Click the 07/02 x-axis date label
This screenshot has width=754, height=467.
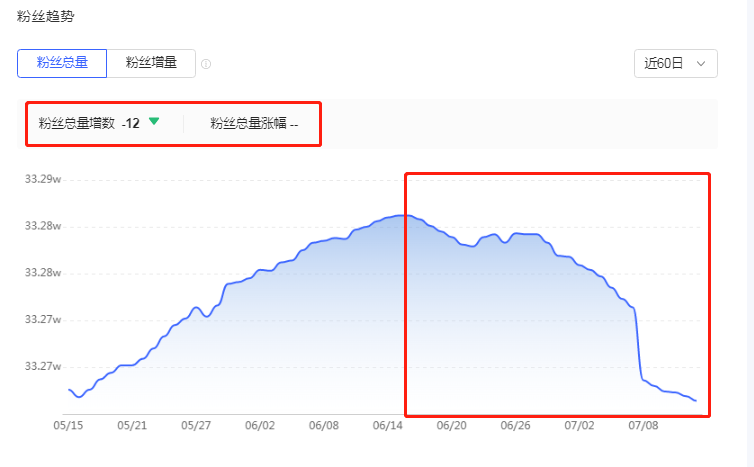click(x=579, y=426)
